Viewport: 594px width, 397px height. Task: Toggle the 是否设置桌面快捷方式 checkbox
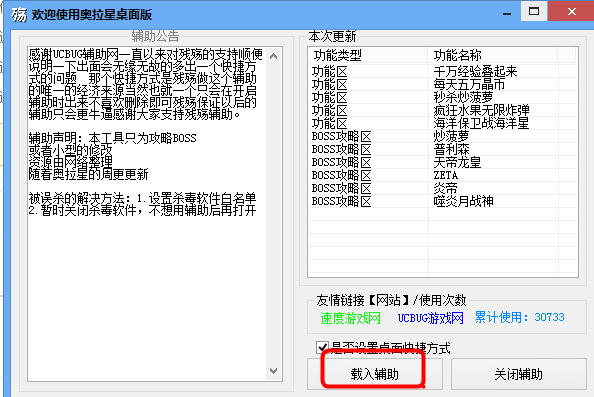322,347
